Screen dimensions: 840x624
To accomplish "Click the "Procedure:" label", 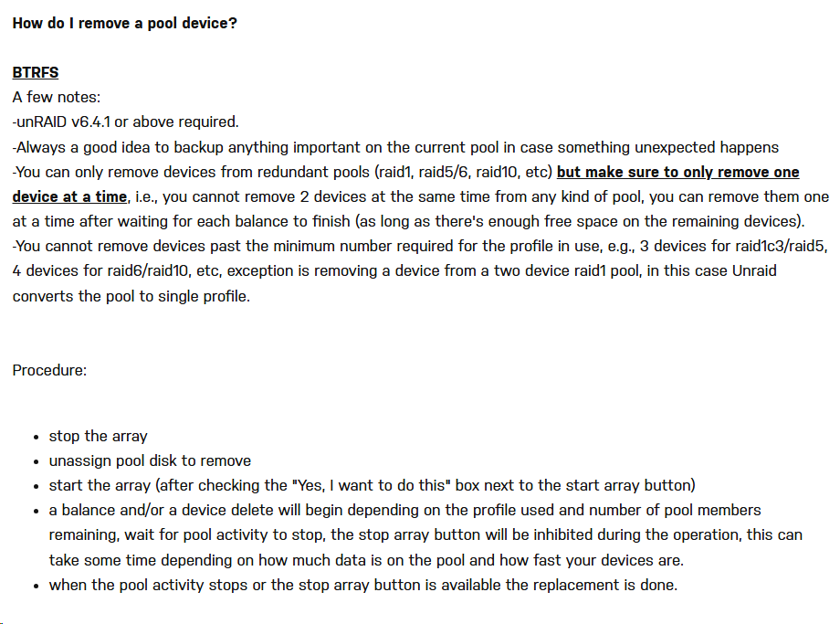I will coord(49,370).
